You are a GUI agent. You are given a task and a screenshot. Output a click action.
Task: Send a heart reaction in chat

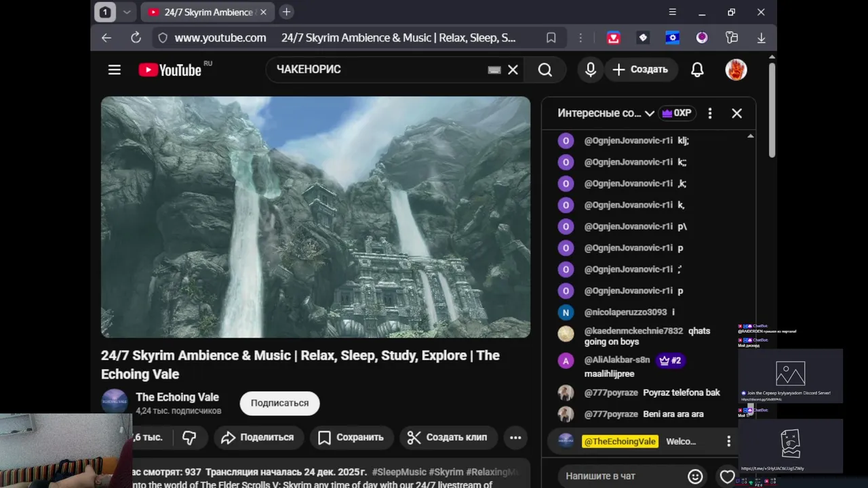(727, 476)
